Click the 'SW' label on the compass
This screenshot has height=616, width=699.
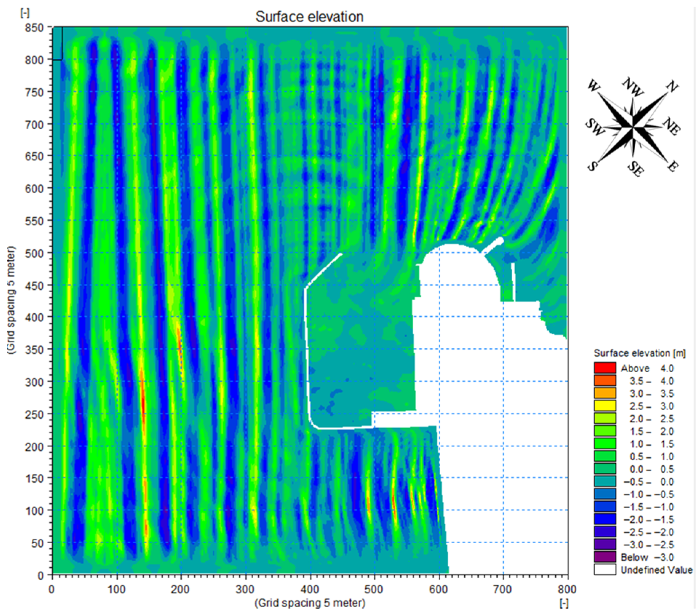coord(595,127)
